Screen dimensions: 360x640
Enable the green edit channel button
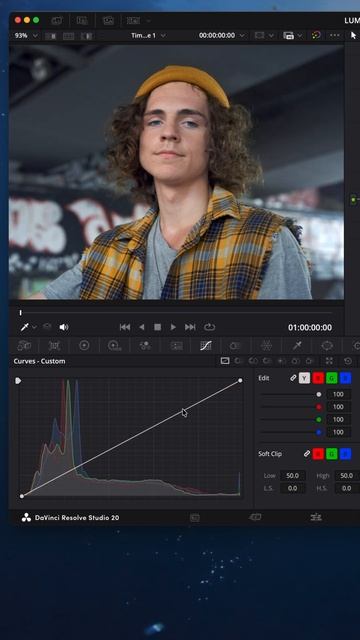(x=332, y=378)
